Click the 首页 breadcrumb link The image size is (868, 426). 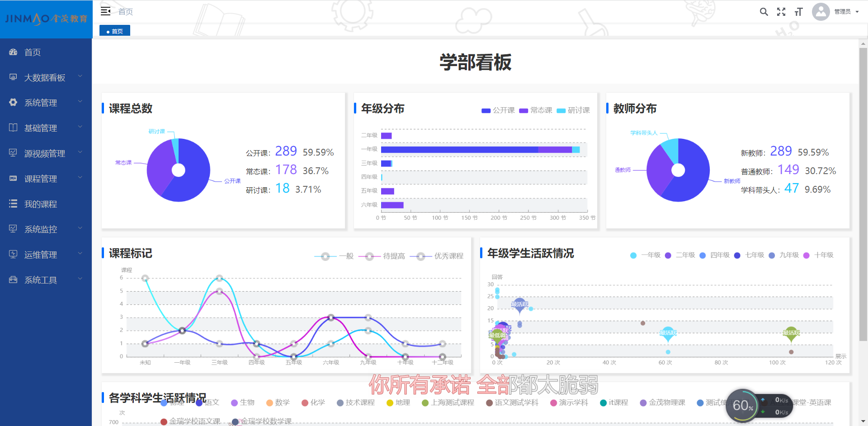[126, 12]
